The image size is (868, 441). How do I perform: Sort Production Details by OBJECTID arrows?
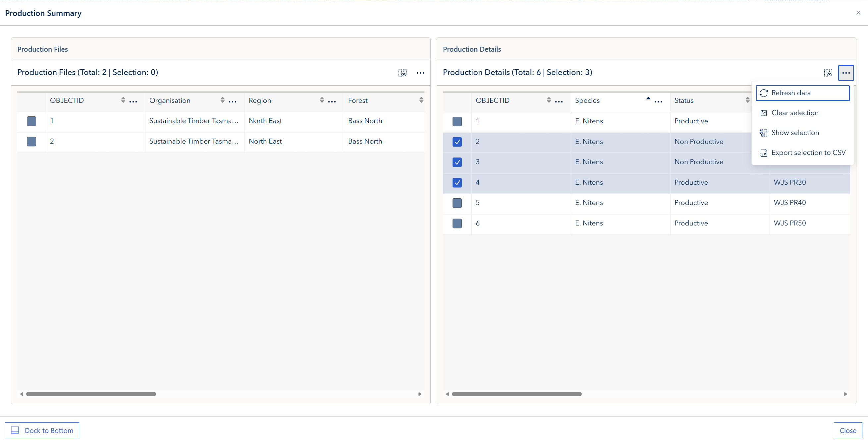pyautogui.click(x=549, y=100)
